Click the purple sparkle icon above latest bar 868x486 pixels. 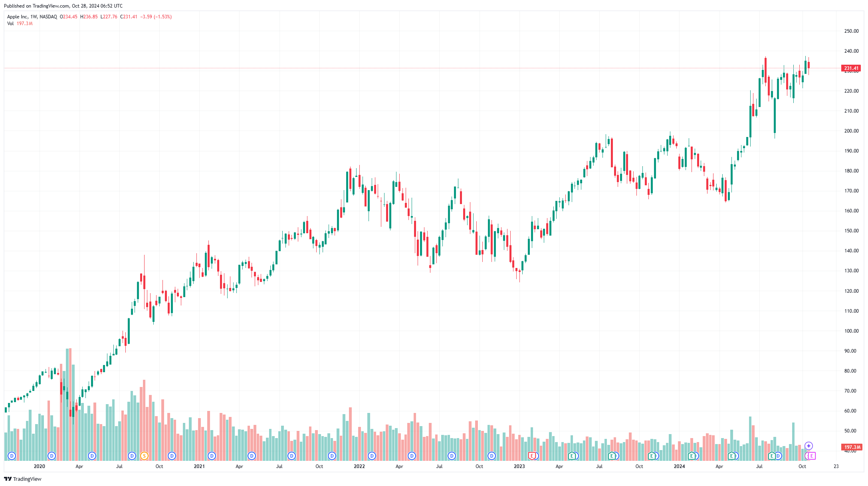pos(809,446)
